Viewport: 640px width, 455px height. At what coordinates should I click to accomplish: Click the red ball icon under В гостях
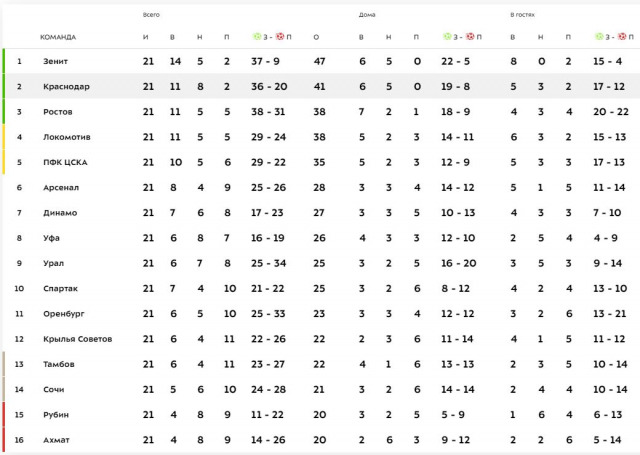tap(620, 37)
